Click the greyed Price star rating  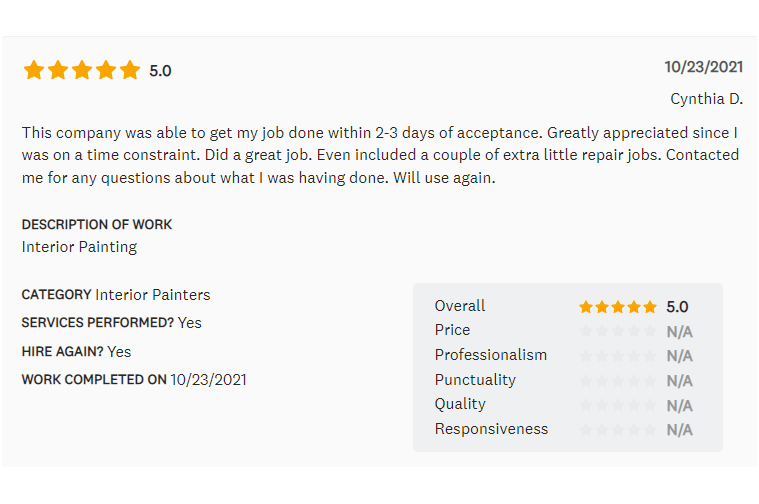point(617,331)
